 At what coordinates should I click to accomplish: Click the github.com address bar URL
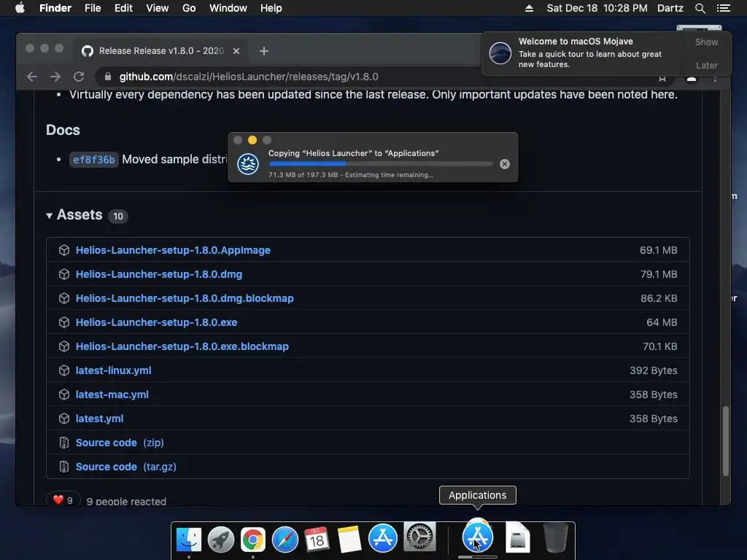(x=249, y=77)
